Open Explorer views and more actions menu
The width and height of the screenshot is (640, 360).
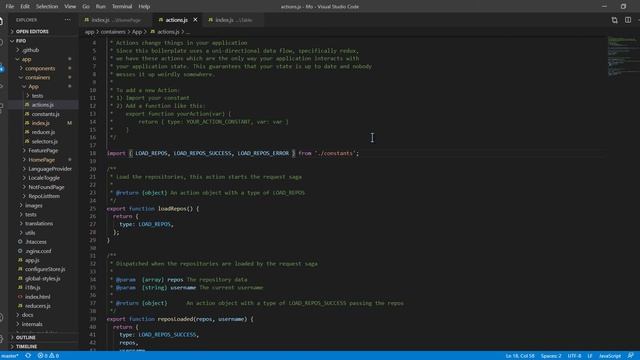(67, 20)
